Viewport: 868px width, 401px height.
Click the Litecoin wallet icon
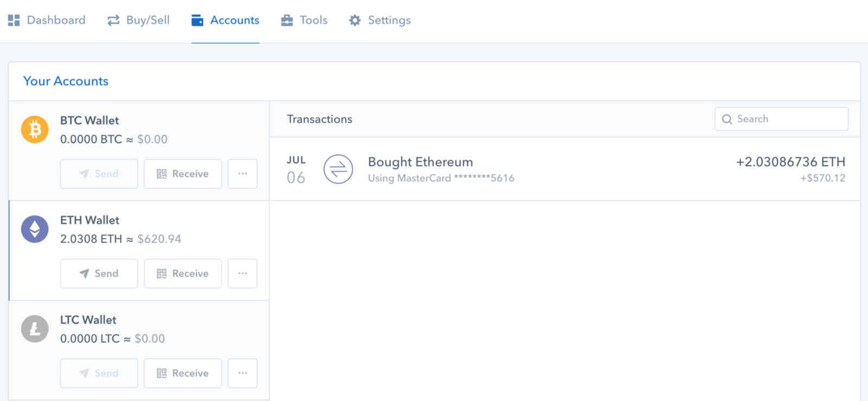[x=35, y=329]
